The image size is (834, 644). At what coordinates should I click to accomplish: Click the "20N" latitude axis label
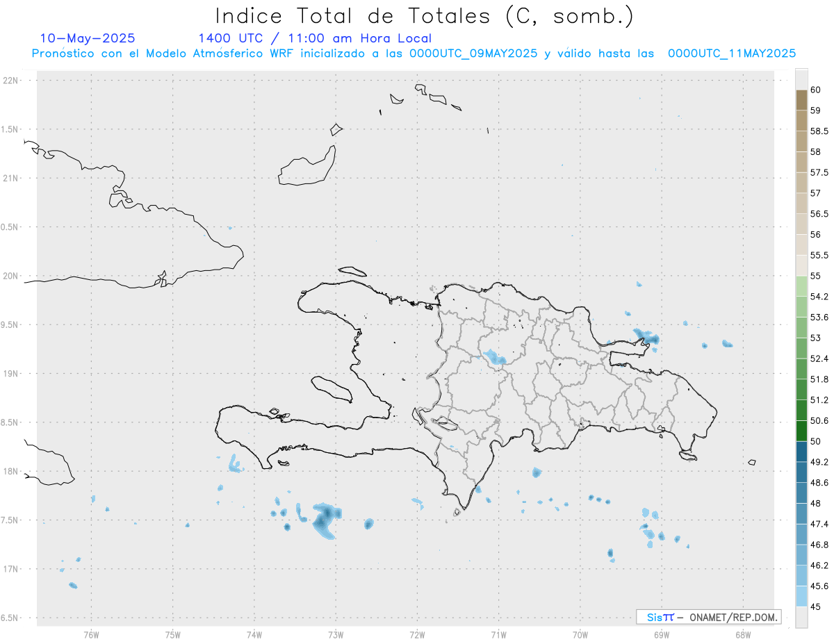click(x=12, y=276)
